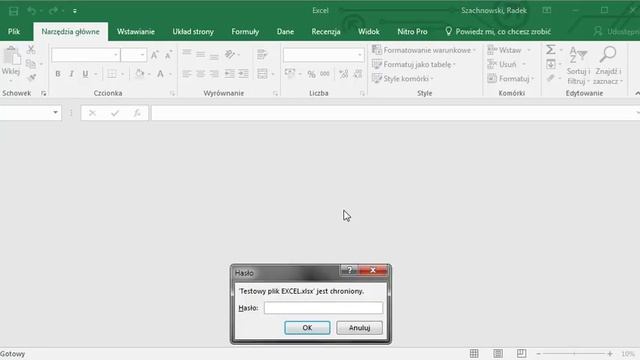The width and height of the screenshot is (640, 360).
Task: Click the Undo arrow icon
Action: click(x=31, y=11)
